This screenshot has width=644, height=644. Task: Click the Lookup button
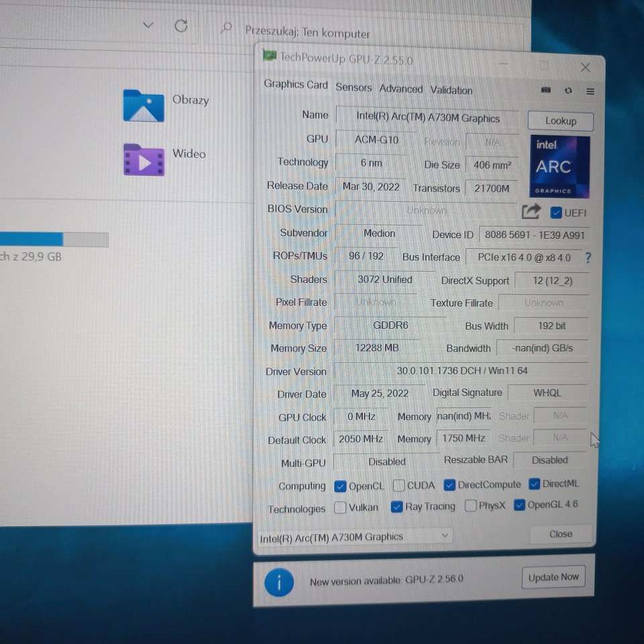pyautogui.click(x=561, y=121)
